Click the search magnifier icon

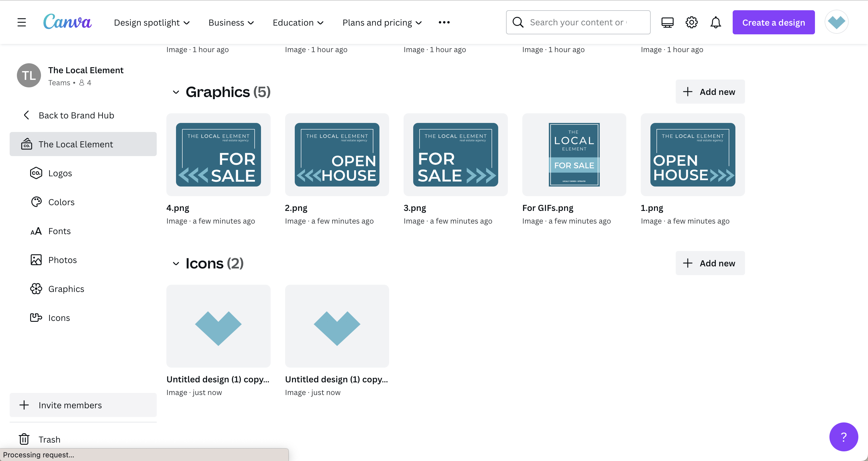(x=518, y=22)
